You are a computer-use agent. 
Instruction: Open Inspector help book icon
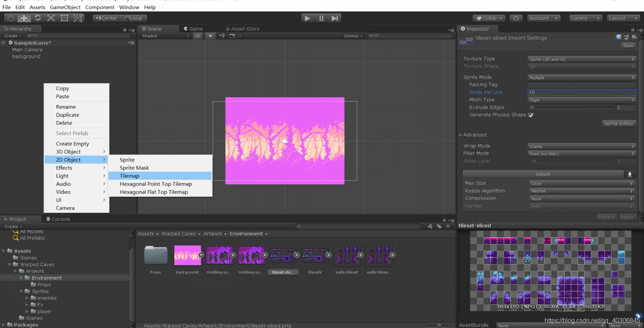coord(619,37)
